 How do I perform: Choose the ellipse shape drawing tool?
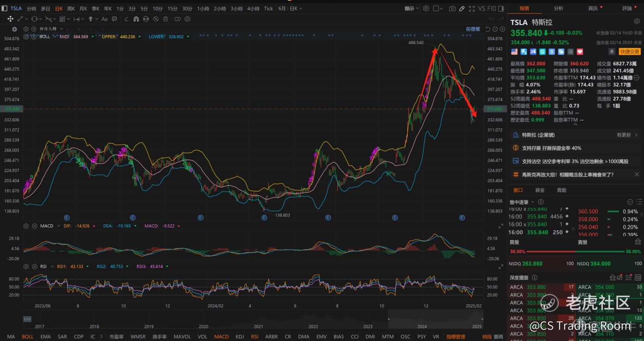pyautogui.click(x=34, y=19)
